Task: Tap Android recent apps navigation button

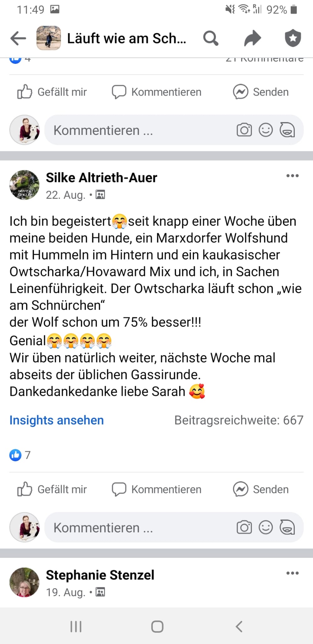Action: tap(76, 626)
